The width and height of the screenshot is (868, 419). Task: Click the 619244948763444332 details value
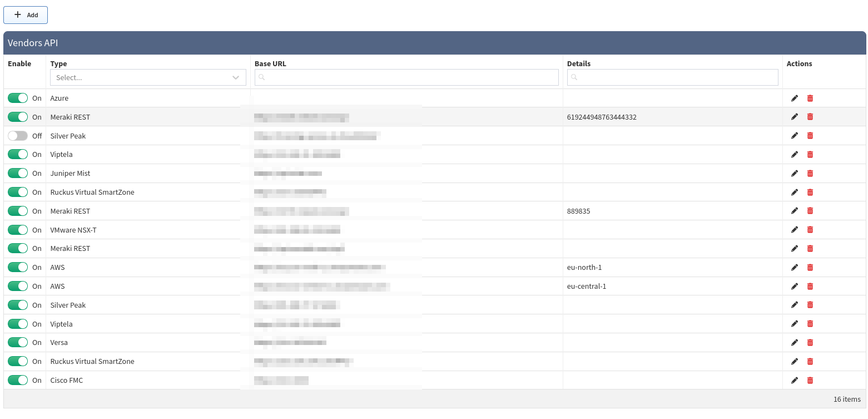click(602, 117)
